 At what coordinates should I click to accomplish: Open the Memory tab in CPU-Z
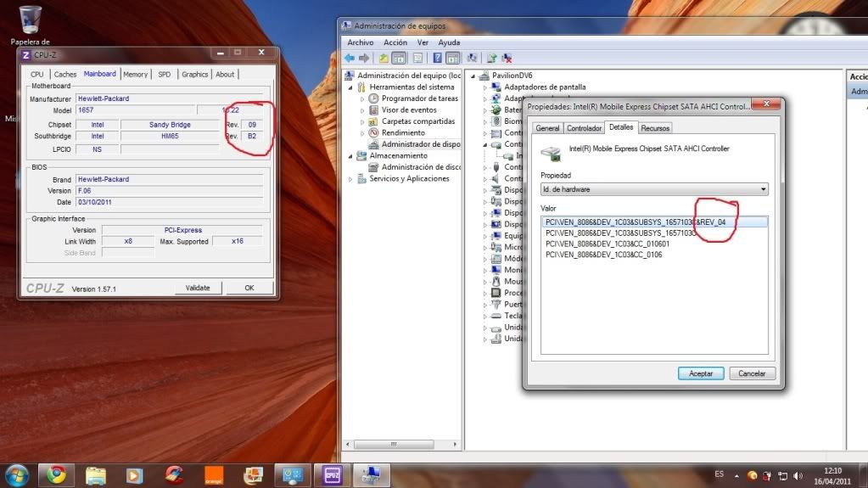point(136,74)
